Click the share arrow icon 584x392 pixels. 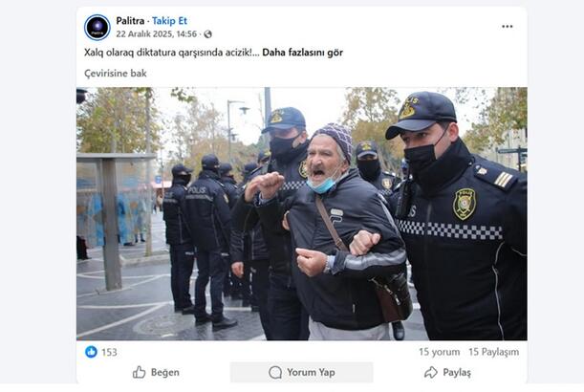430,372
